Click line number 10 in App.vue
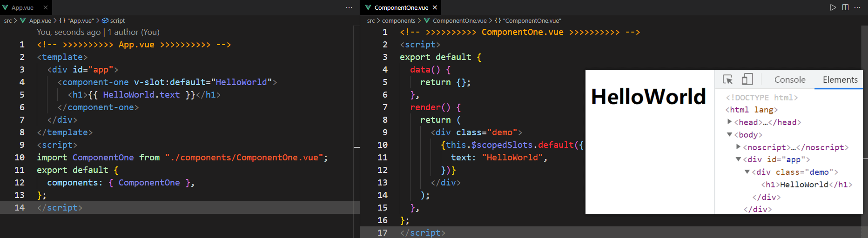The width and height of the screenshot is (868, 238). (19, 158)
